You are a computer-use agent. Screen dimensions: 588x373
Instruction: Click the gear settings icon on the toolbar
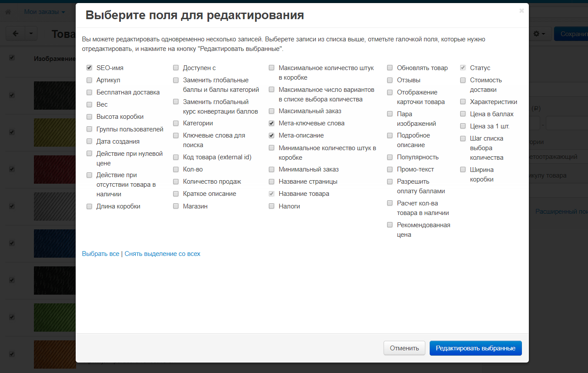tap(537, 33)
